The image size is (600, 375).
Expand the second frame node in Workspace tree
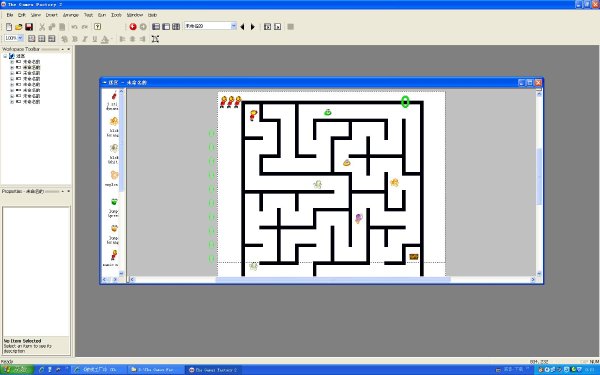[x=12, y=67]
